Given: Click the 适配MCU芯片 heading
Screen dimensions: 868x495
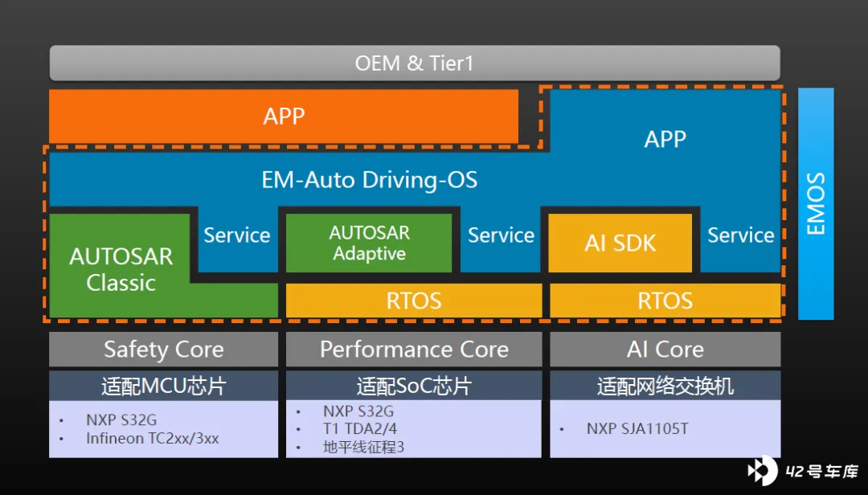Looking at the screenshot, I should click(163, 386).
